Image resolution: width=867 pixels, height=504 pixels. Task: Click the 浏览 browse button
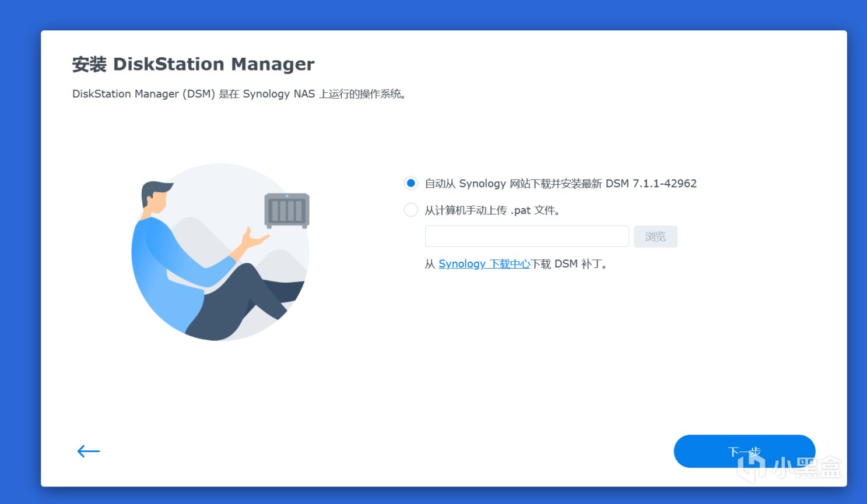pyautogui.click(x=655, y=237)
